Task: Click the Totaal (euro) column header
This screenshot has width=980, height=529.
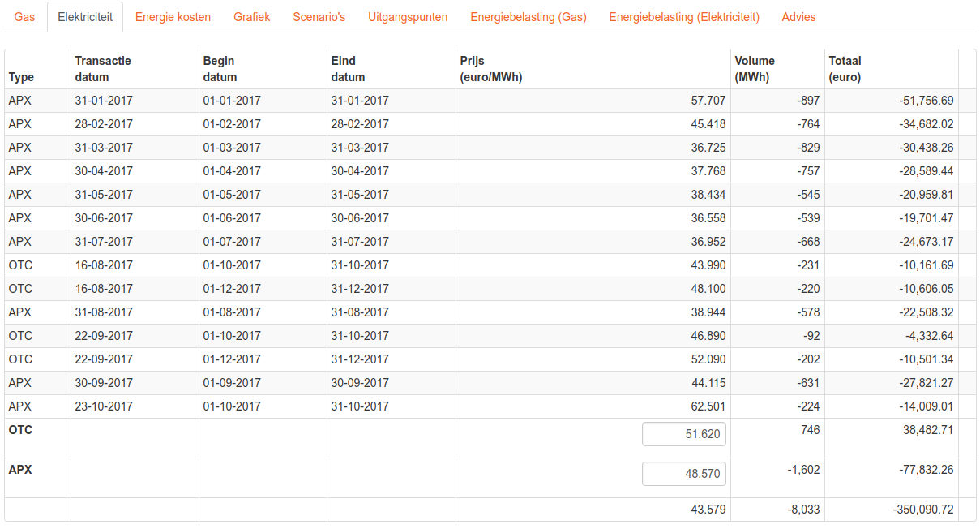Action: coord(845,69)
